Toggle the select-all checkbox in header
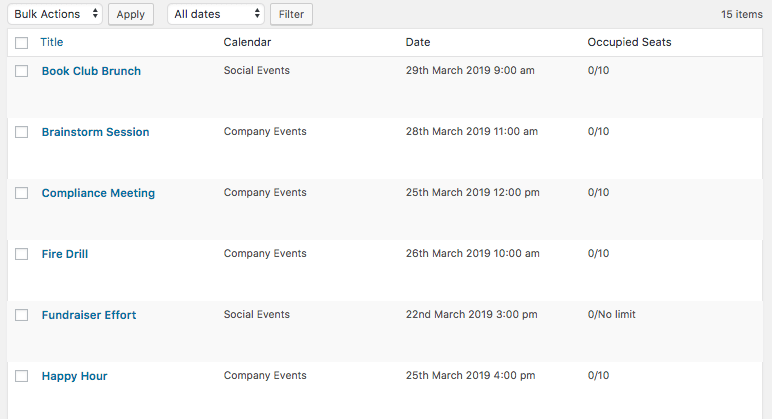 pos(21,43)
